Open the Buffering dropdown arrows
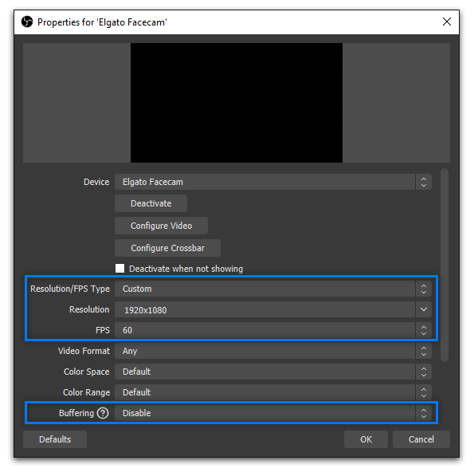The image size is (474, 476). (x=424, y=413)
